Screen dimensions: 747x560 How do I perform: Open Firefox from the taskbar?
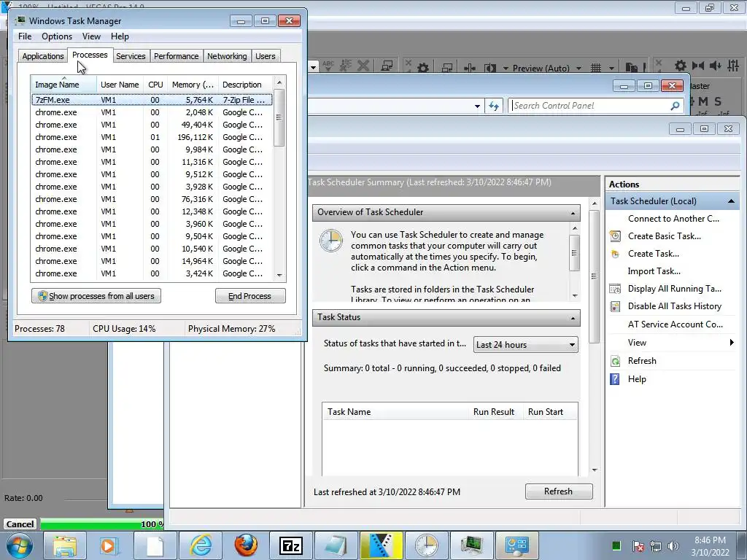pos(246,545)
